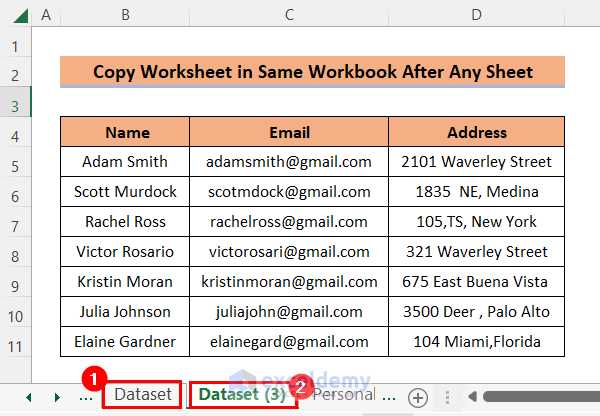This screenshot has width=600, height=416.
Task: Select cell '1835 NE, Medina'
Action: point(476,192)
